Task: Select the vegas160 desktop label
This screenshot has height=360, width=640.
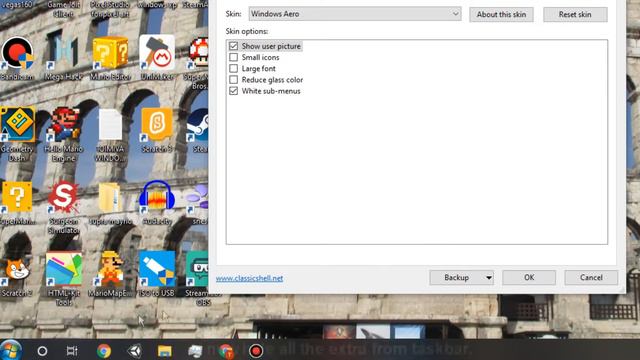Action: [17, 5]
